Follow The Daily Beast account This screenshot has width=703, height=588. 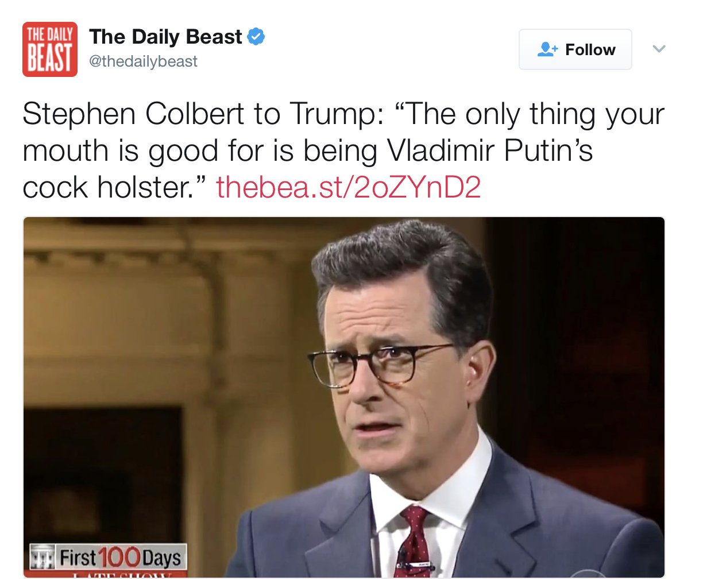[x=575, y=49]
